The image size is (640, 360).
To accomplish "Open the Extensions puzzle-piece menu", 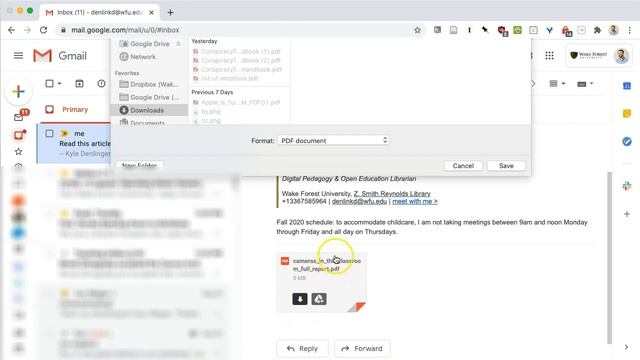I will [x=597, y=30].
